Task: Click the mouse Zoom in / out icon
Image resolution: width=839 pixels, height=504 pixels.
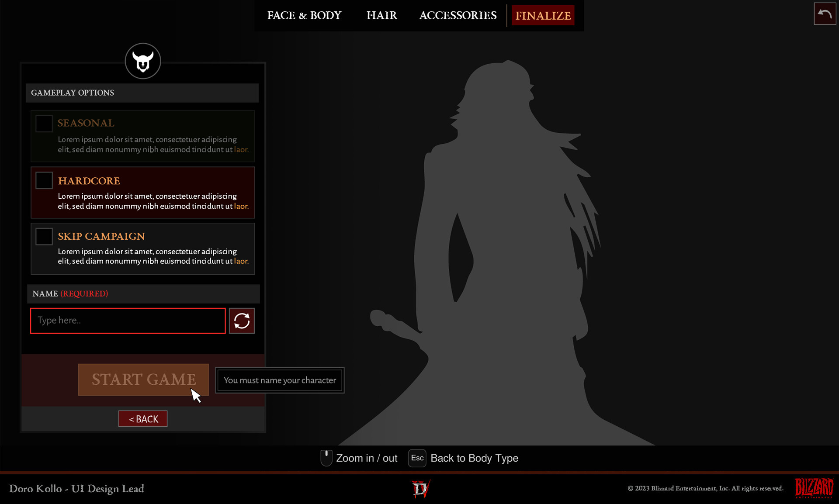Action: (326, 458)
